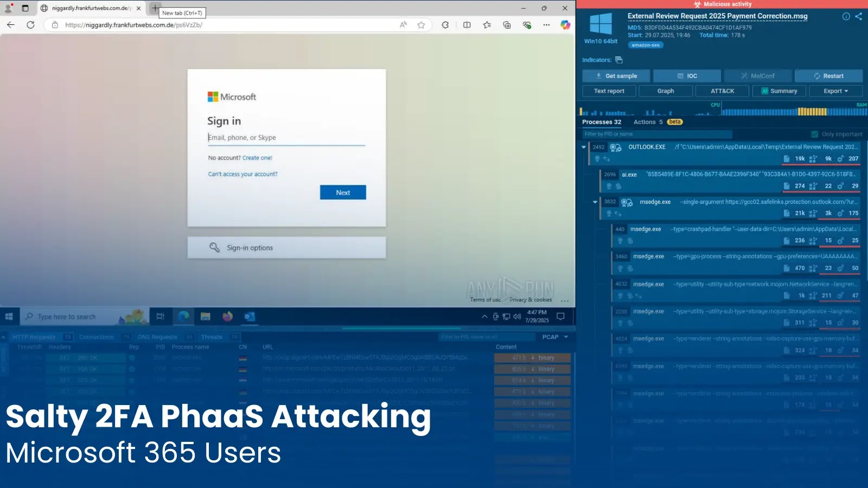Open a new browser tab
This screenshot has width=868, height=488.
pyautogui.click(x=155, y=8)
